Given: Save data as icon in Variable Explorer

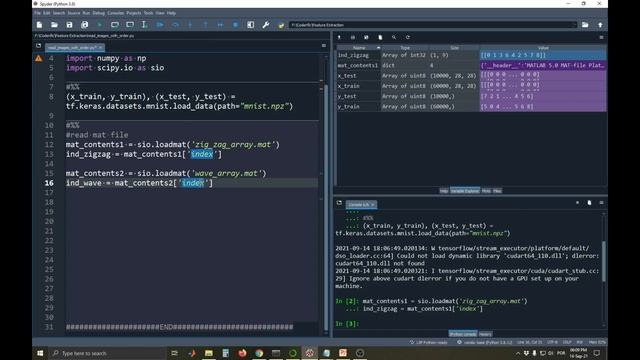Looking at the screenshot, I should coord(366,37).
